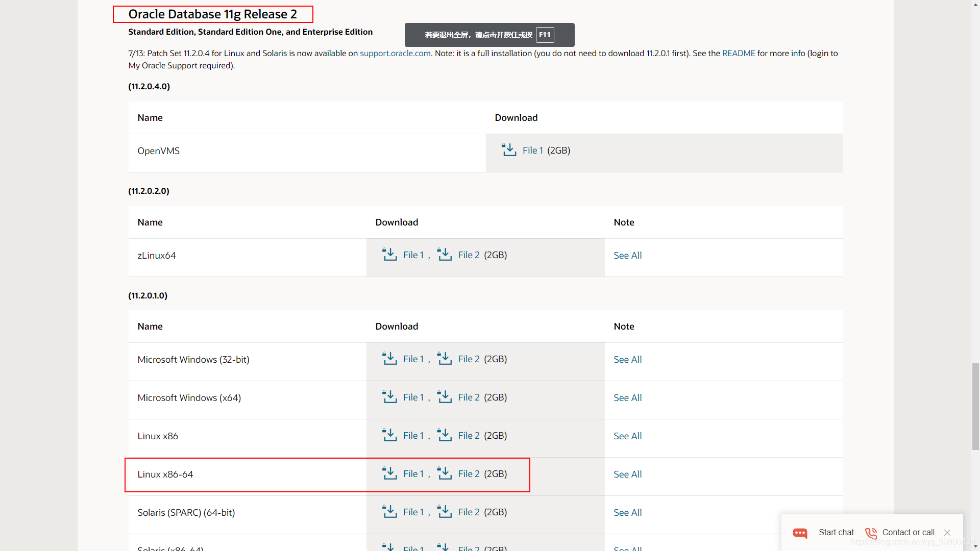Open the README link

pos(739,53)
